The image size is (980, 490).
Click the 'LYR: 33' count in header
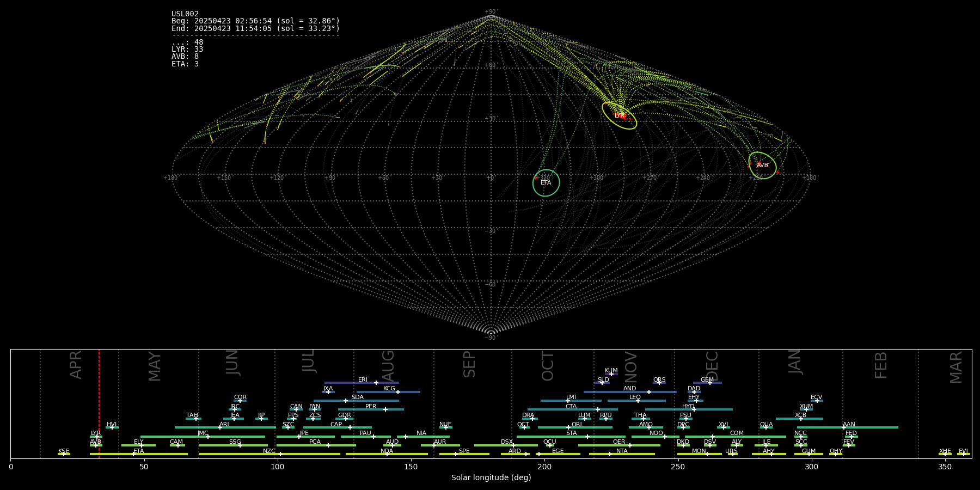[x=187, y=50]
